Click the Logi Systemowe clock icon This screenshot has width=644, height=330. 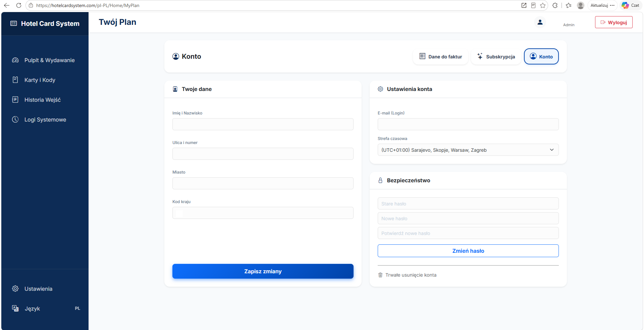[x=15, y=120]
